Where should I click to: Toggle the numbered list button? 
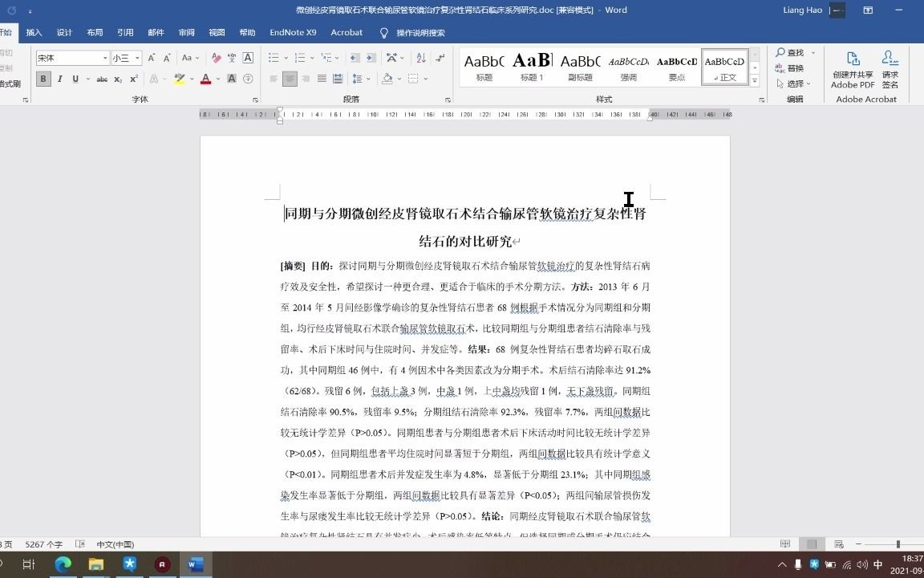click(x=300, y=58)
